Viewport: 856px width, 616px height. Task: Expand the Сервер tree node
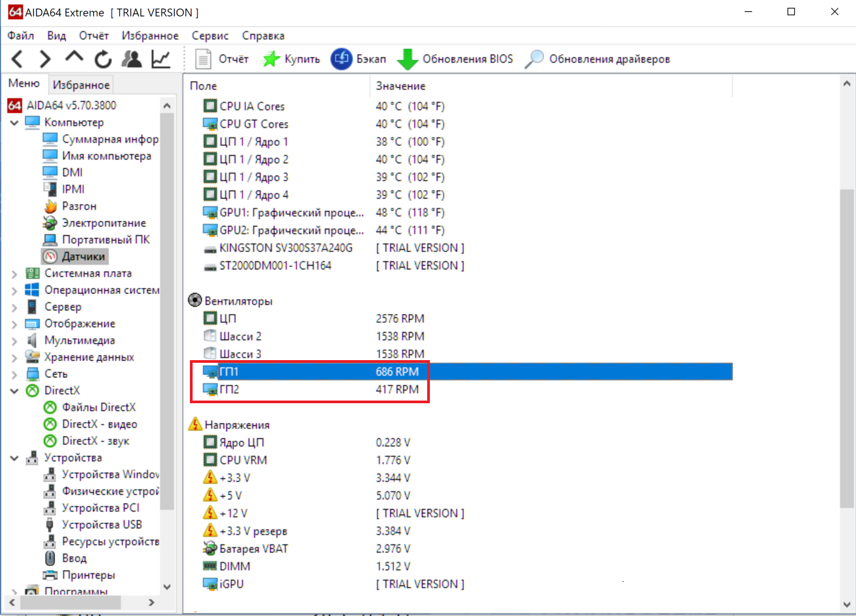tap(14, 307)
